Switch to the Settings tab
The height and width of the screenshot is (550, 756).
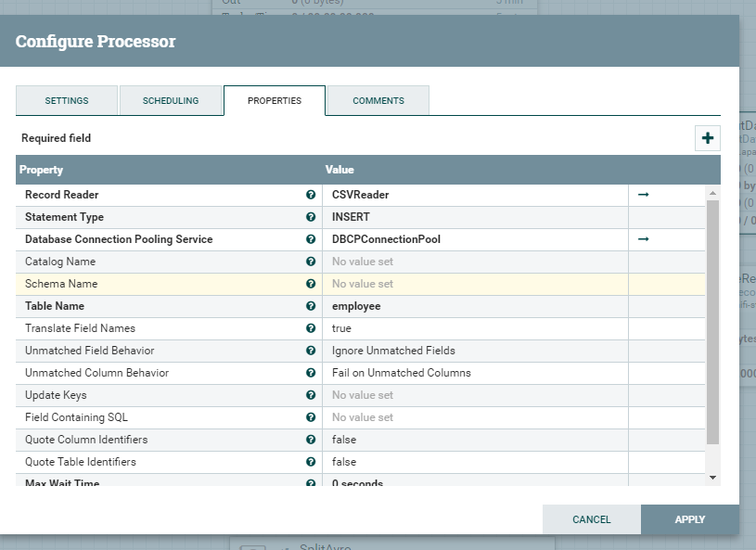click(67, 101)
